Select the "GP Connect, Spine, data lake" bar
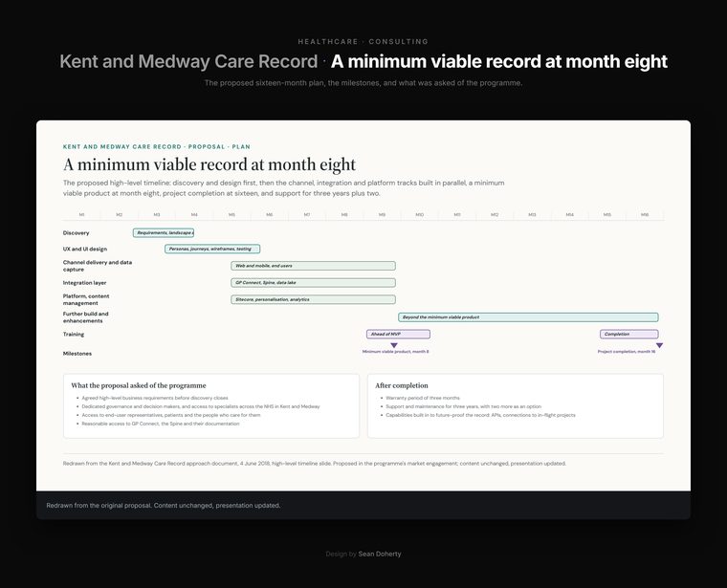The width and height of the screenshot is (727, 588). 313,283
